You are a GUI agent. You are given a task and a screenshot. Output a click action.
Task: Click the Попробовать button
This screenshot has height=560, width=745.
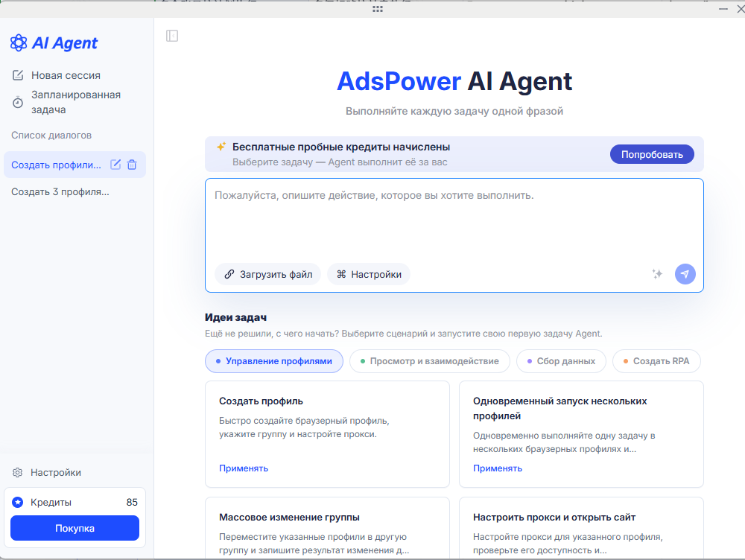[652, 154]
